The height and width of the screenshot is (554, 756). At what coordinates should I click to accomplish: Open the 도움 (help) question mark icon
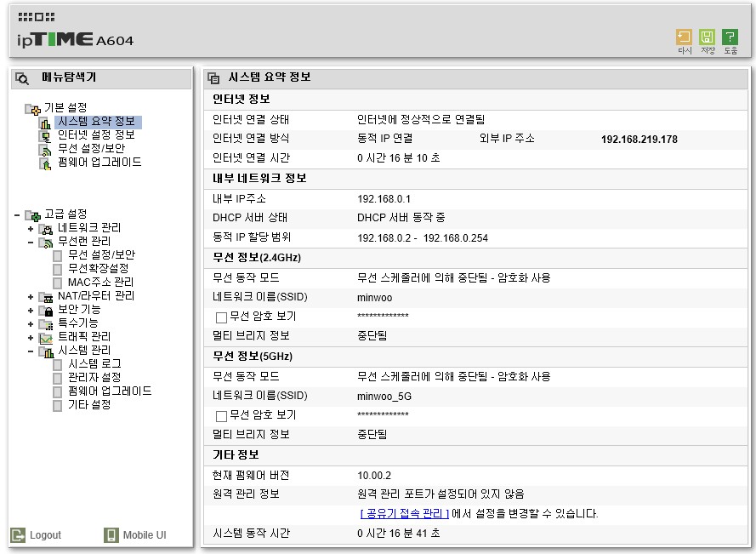pos(730,37)
